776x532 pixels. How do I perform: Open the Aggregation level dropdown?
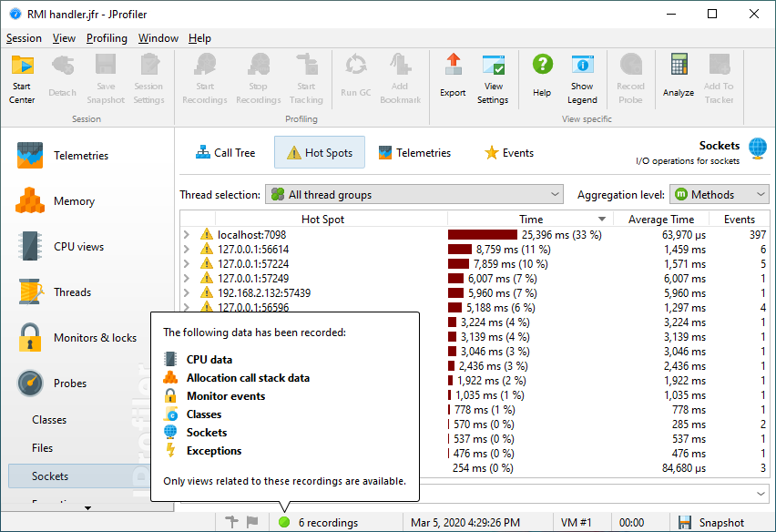pos(720,195)
